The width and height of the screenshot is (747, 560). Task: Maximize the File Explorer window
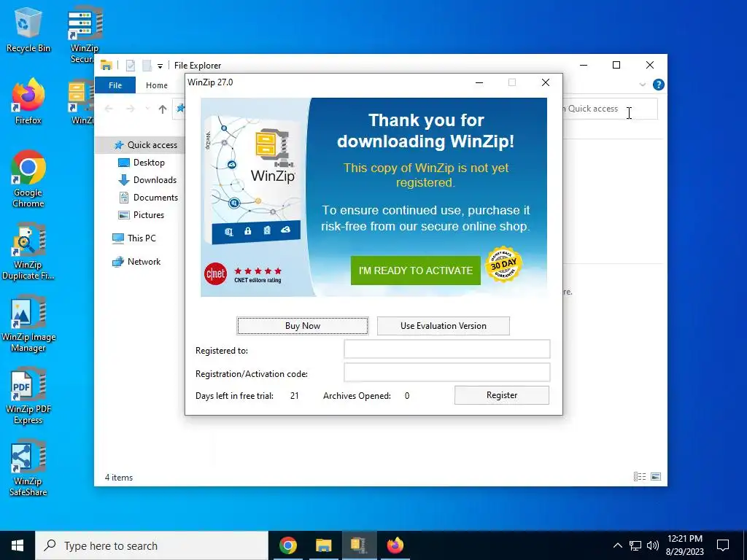(616, 65)
